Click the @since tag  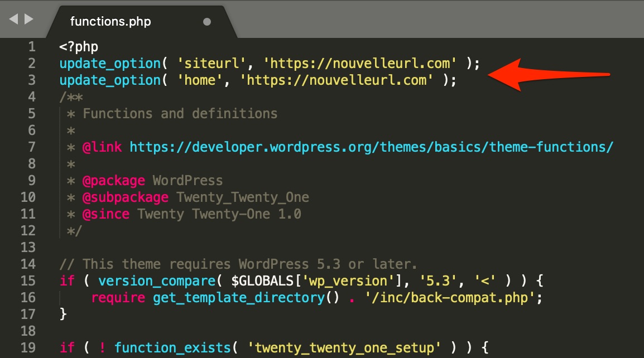[106, 214]
